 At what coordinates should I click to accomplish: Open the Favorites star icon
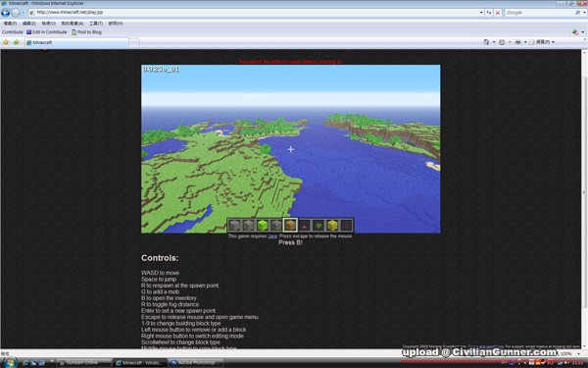click(x=6, y=42)
